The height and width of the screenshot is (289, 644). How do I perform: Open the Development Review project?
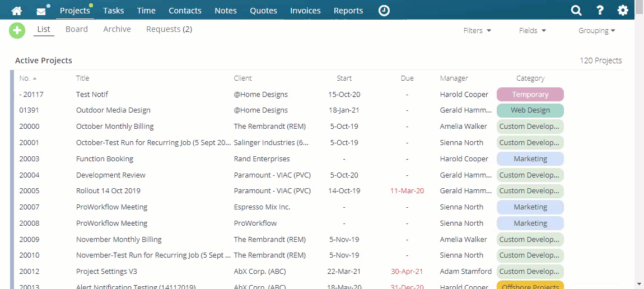(111, 175)
